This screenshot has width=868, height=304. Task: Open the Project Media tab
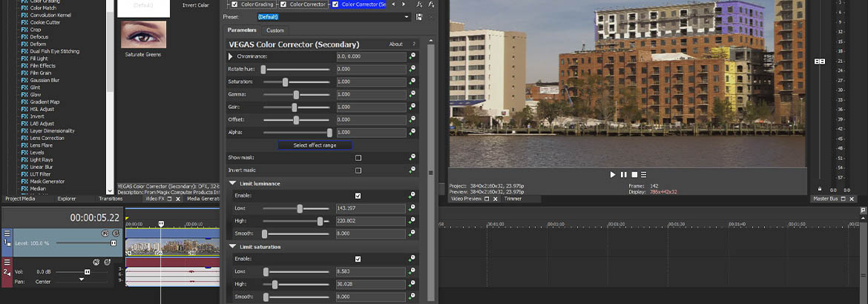(21, 199)
